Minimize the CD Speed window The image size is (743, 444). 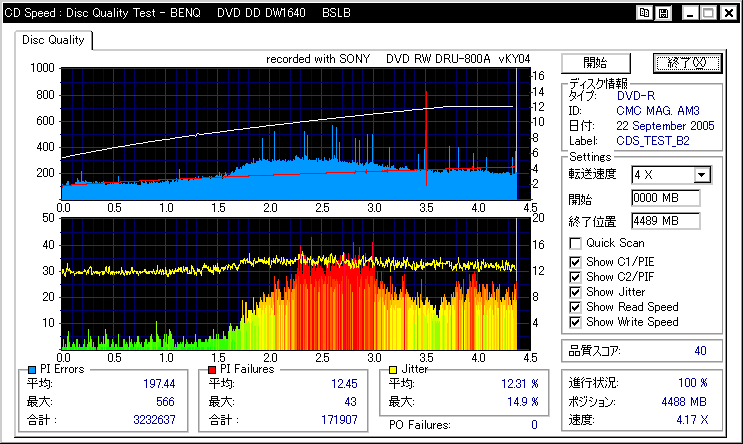[690, 13]
